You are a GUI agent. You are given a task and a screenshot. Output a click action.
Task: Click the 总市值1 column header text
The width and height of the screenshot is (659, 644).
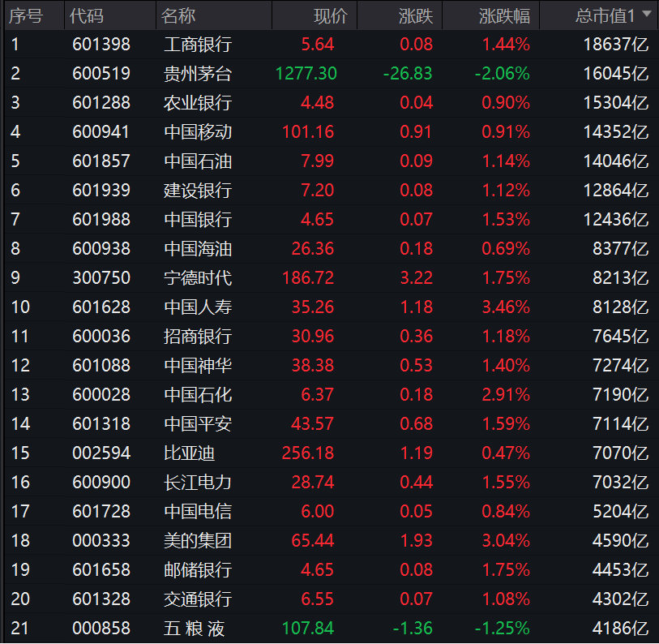click(x=605, y=16)
